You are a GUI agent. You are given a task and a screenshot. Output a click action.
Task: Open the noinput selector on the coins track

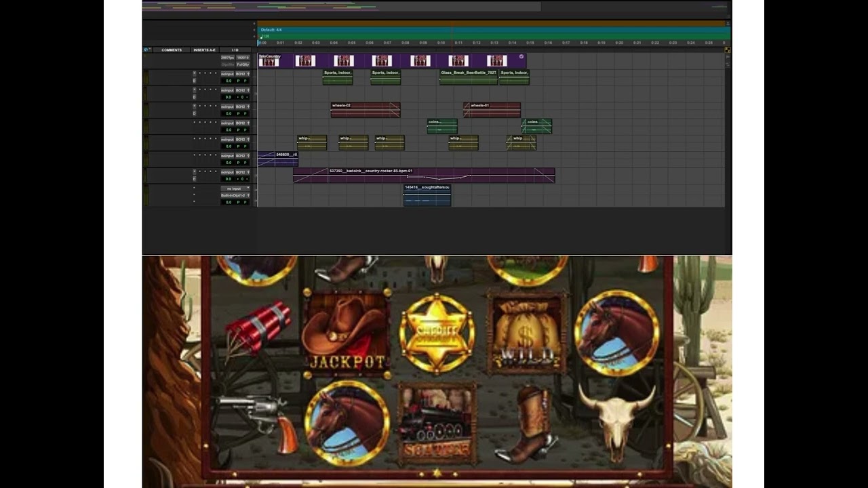pos(227,123)
